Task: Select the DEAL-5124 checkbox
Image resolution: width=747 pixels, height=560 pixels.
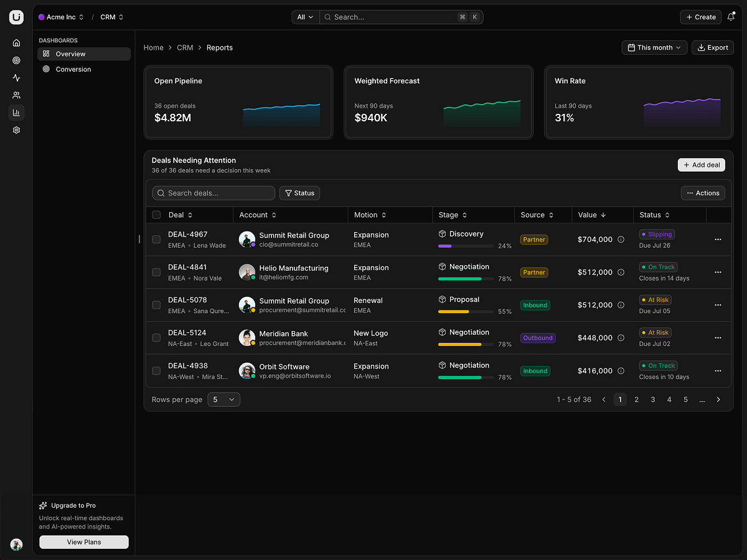Action: pyautogui.click(x=156, y=338)
